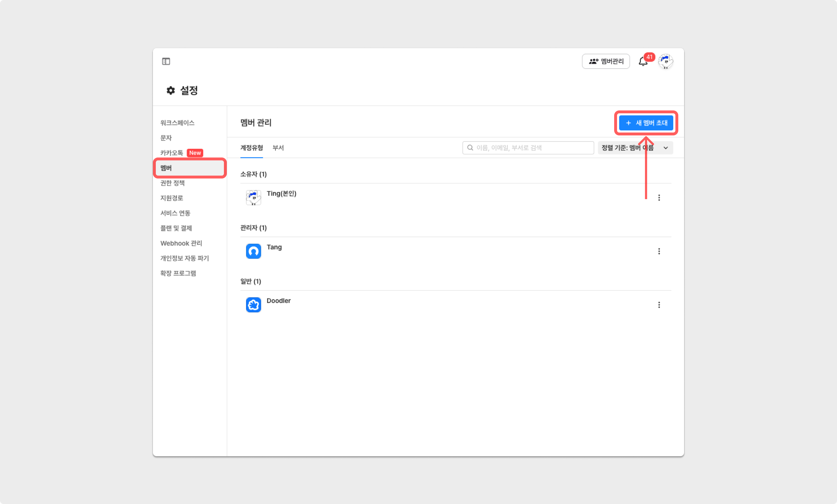Viewport: 837px width, 504px height.
Task: Open Webhook 관리 settings
Action: click(181, 243)
